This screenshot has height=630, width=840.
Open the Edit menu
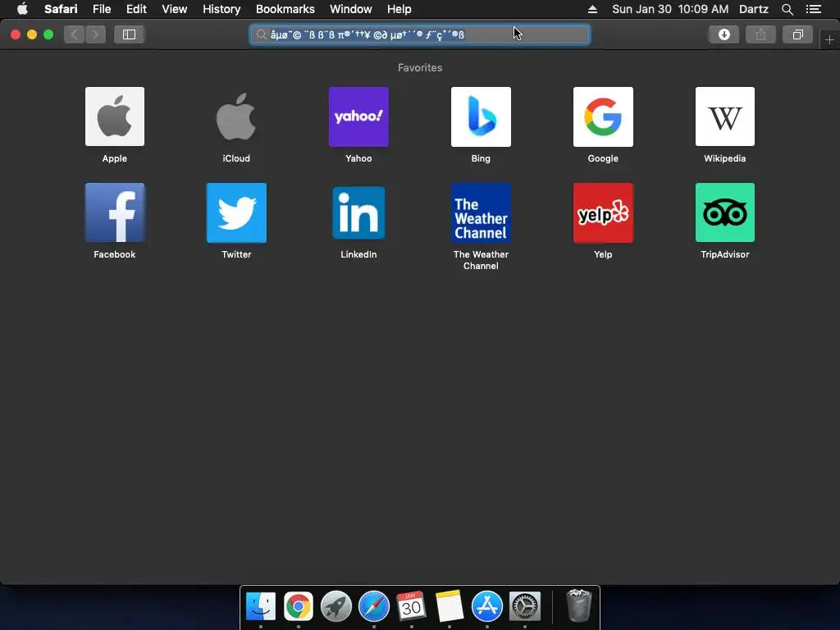136,9
